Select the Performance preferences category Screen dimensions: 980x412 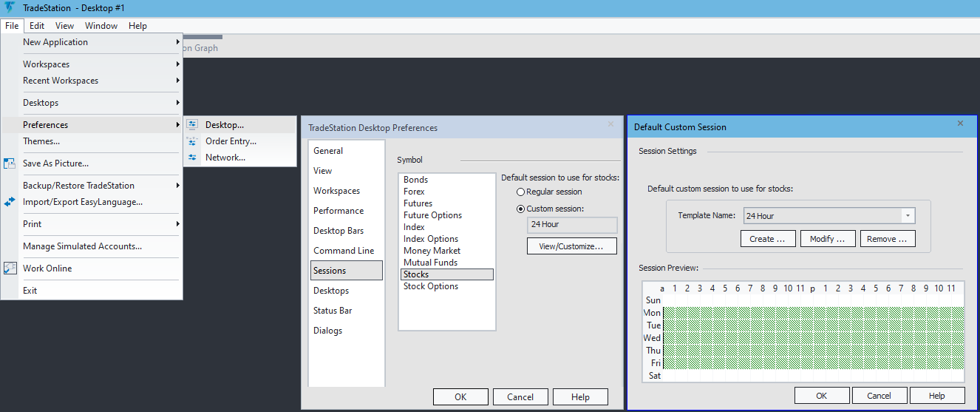click(347, 211)
